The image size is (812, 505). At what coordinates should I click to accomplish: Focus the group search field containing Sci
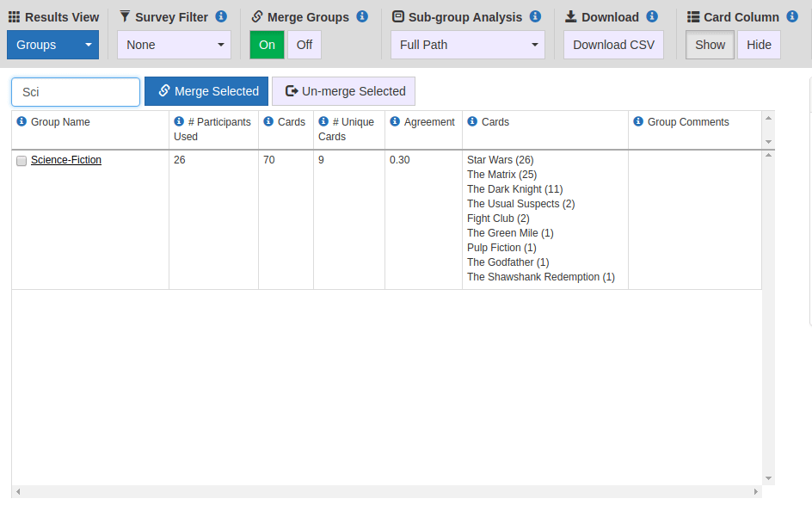pos(76,92)
